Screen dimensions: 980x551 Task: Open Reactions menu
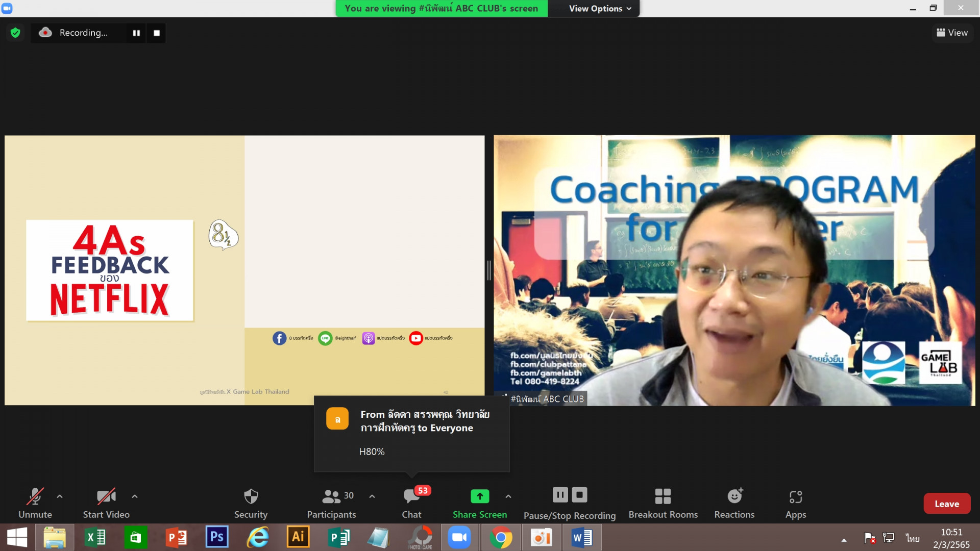pos(734,503)
